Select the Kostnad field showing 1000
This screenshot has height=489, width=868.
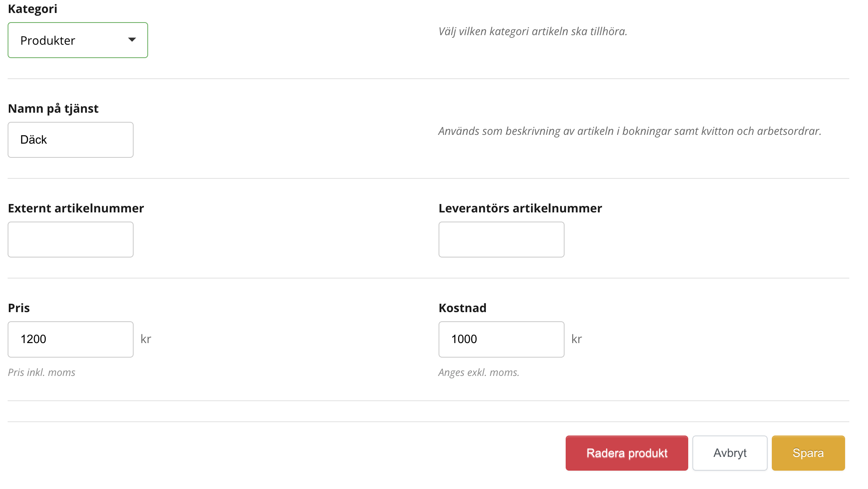click(501, 339)
